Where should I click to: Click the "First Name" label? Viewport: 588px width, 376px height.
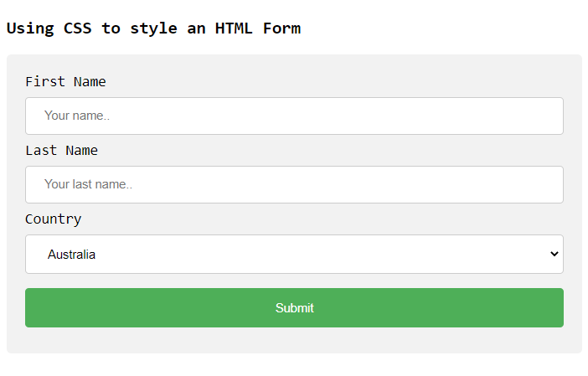coord(65,81)
